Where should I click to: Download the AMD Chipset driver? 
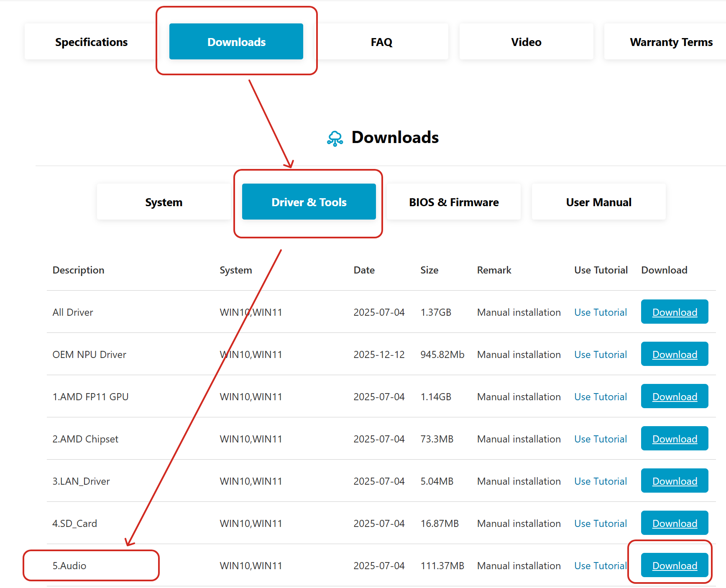pyautogui.click(x=674, y=439)
